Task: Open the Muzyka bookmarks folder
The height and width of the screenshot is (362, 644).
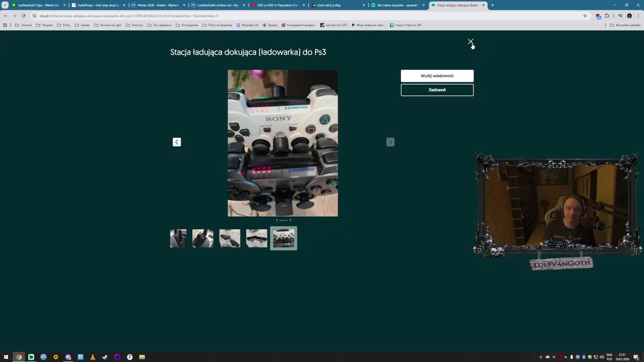Action: (44, 25)
